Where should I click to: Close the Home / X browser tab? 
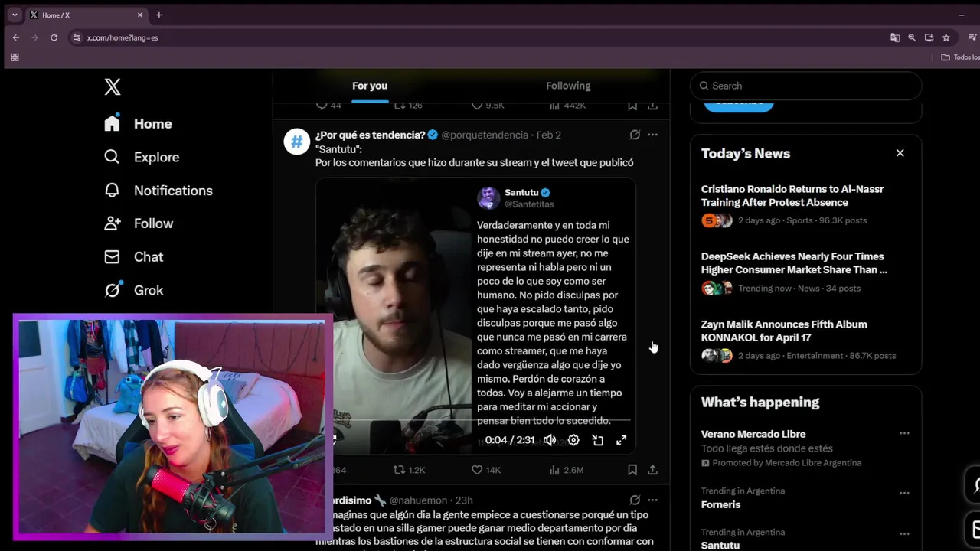pos(140,15)
